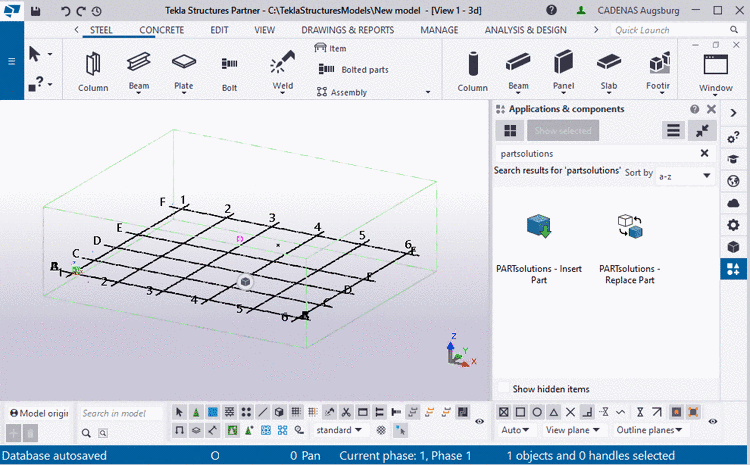Open Tekla Online cloud side panel icon
Viewport: 750px width, 465px height.
[733, 203]
